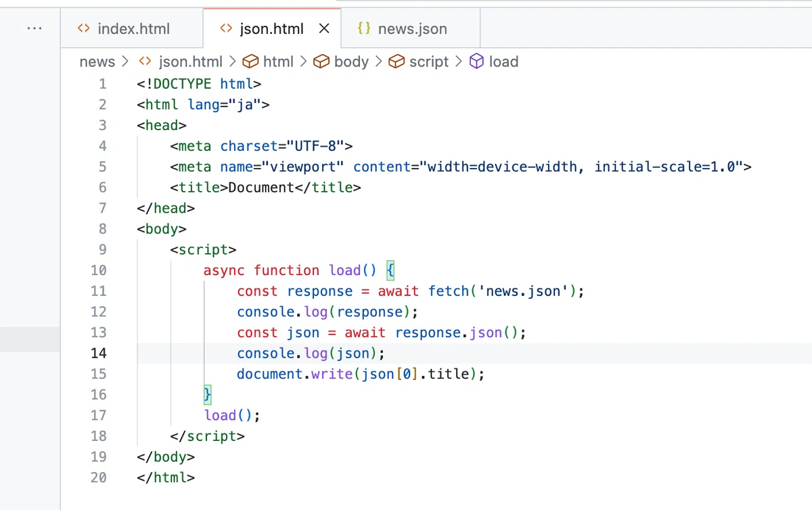The image size is (812, 510).
Task: Click line number 14 in the gutter
Action: 98,353
